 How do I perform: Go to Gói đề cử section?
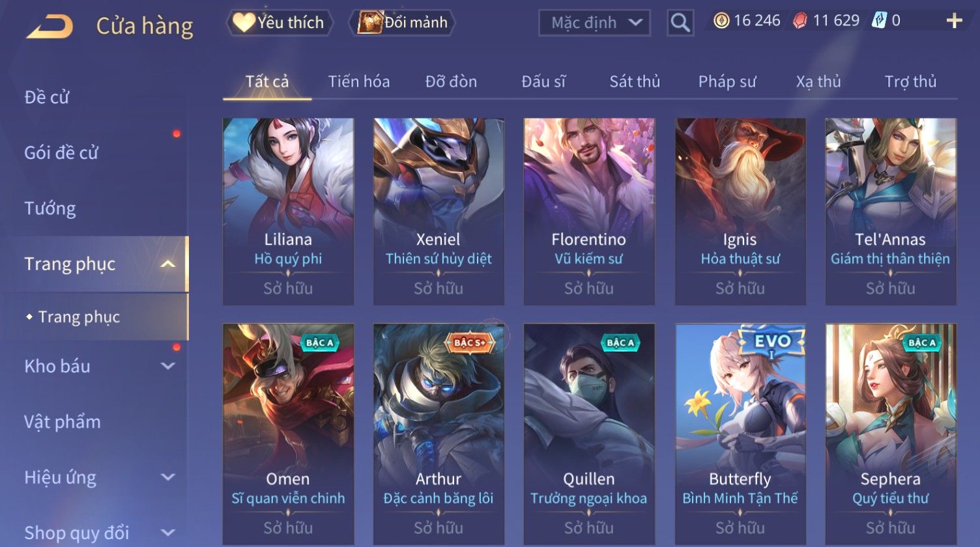point(61,153)
